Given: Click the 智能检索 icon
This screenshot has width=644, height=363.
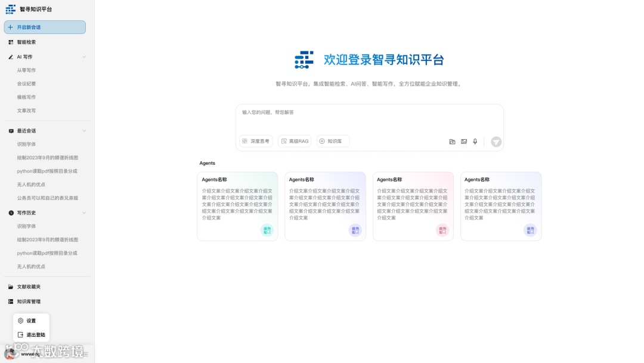Looking at the screenshot, I should [x=11, y=42].
